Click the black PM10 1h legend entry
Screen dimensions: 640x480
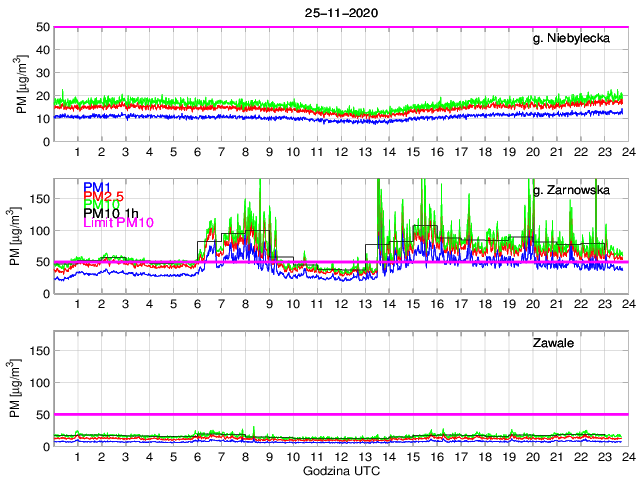click(111, 213)
